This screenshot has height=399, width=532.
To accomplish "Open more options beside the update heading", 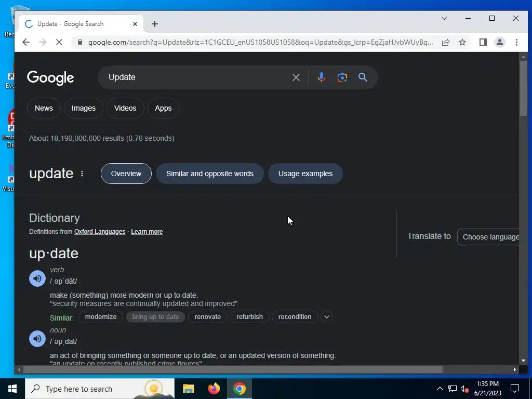I will tap(82, 174).
